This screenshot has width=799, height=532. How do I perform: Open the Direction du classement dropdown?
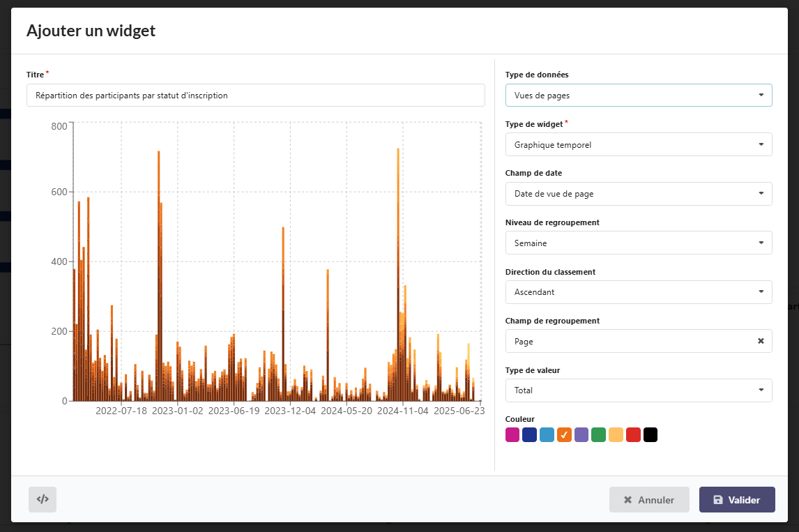(x=638, y=292)
